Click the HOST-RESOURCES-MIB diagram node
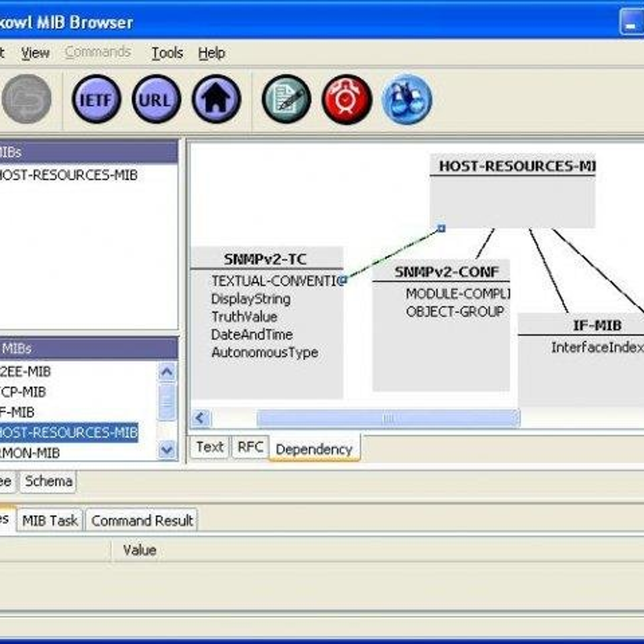This screenshot has height=644, width=644. coord(513,191)
